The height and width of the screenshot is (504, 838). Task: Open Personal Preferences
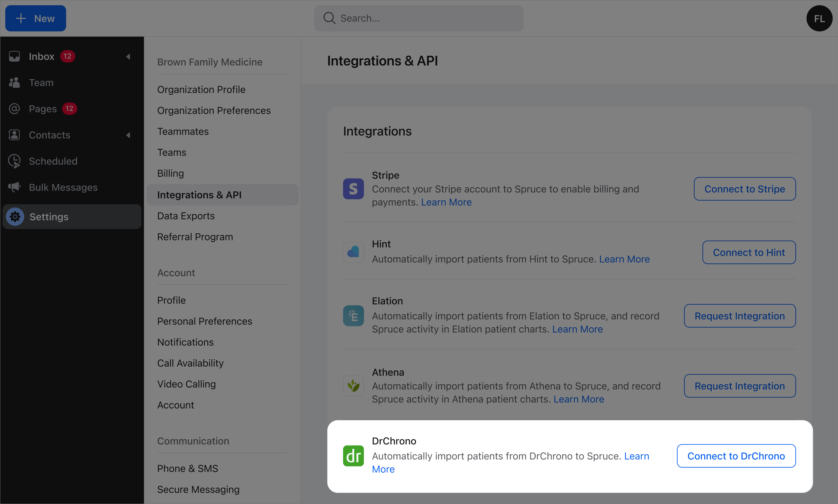click(x=205, y=321)
